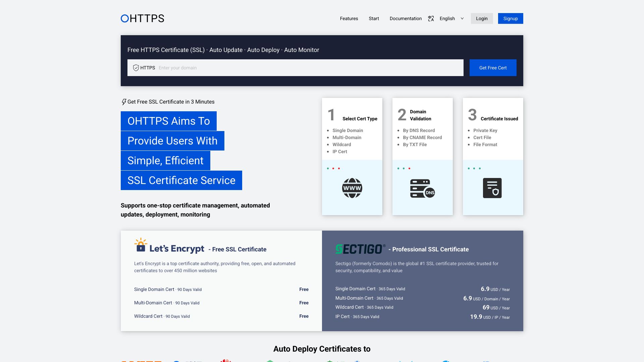Click the HTTPS shield icon in domain field
The width and height of the screenshot is (644, 362).
136,68
